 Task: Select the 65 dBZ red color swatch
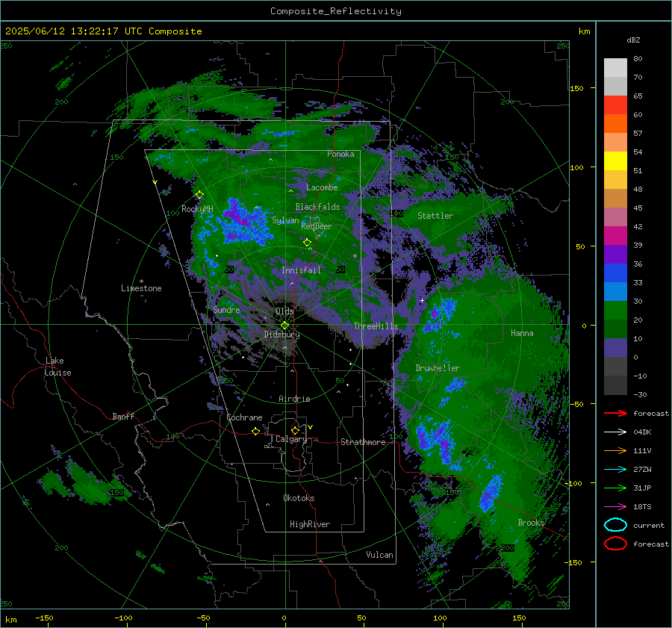tap(615, 105)
